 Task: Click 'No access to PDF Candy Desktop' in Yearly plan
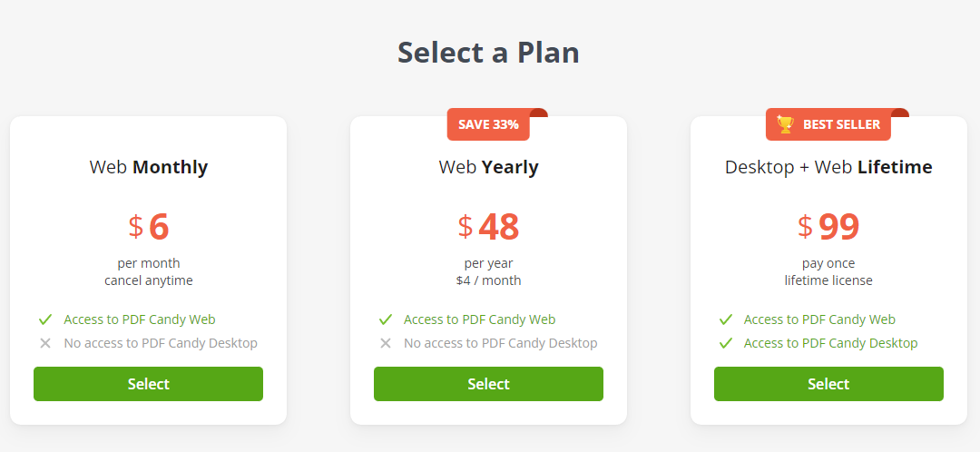click(500, 343)
